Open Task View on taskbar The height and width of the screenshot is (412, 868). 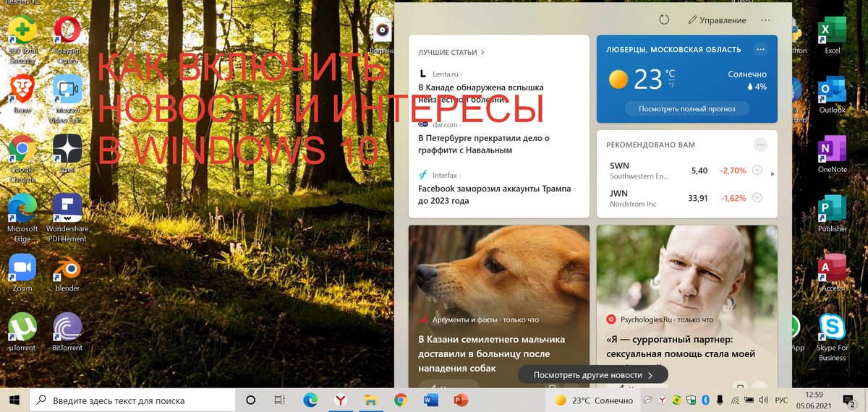280,400
